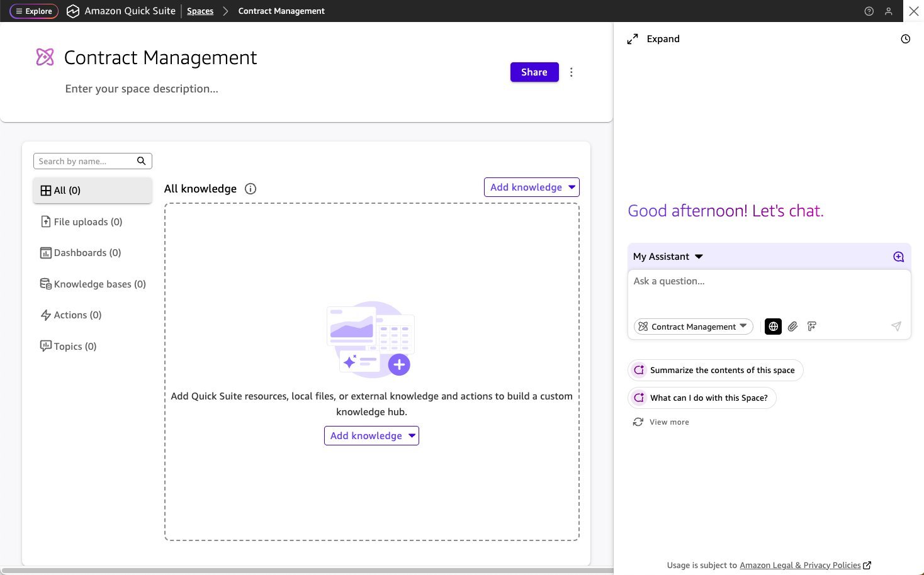The height and width of the screenshot is (575, 924).
Task: Attach a file using the paperclip icon
Action: [792, 327]
